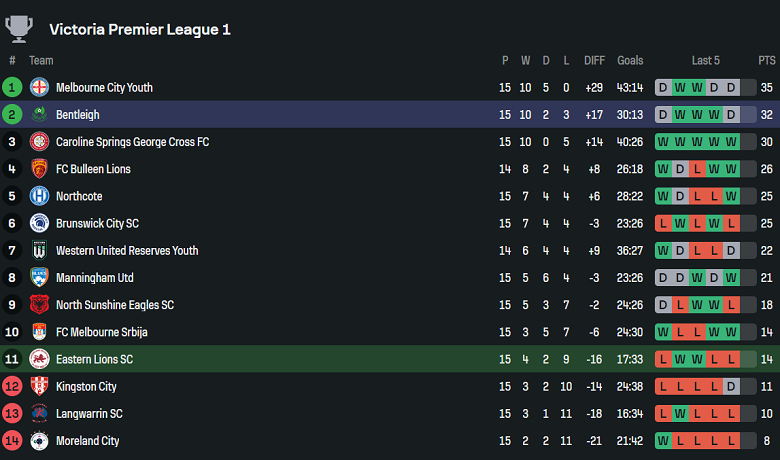
Task: Sort standings by DIFF column header
Action: 595,61
